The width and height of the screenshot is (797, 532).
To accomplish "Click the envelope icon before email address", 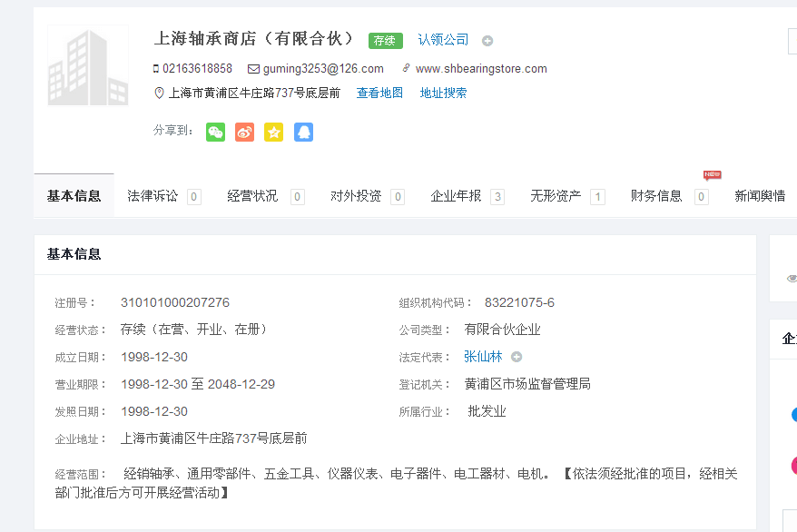I will pyautogui.click(x=254, y=69).
